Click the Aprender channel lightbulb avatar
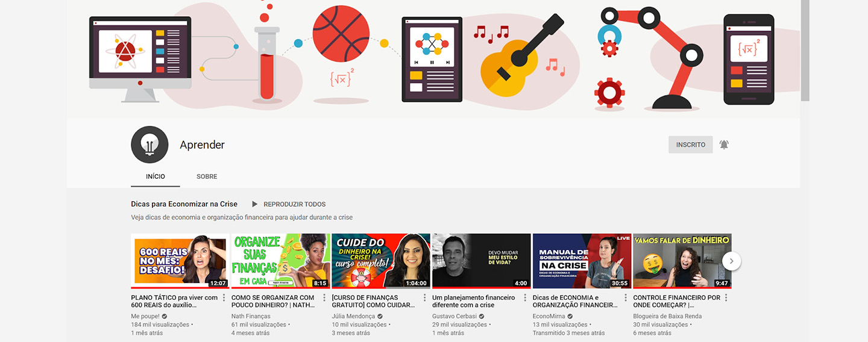The image size is (868, 342). (149, 145)
